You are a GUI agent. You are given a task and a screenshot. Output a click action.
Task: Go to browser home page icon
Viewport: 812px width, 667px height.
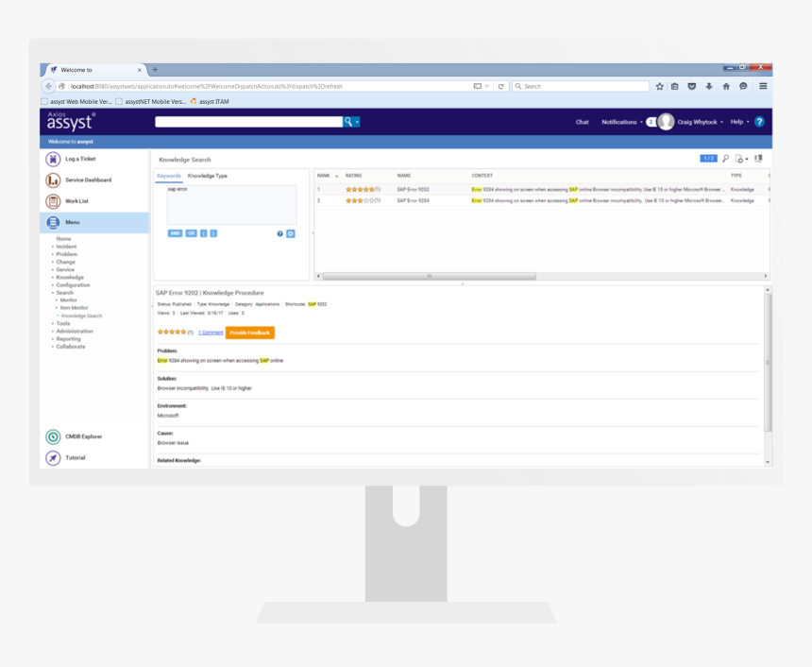tap(726, 87)
